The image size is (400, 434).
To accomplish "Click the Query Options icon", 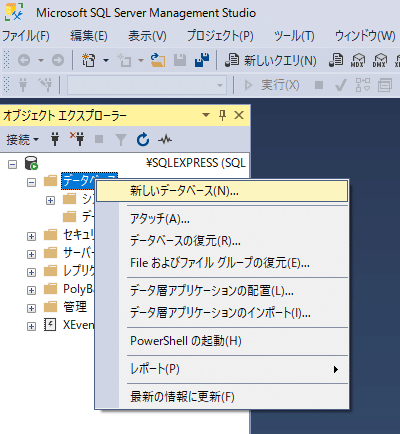I will pyautogui.click(x=385, y=85).
